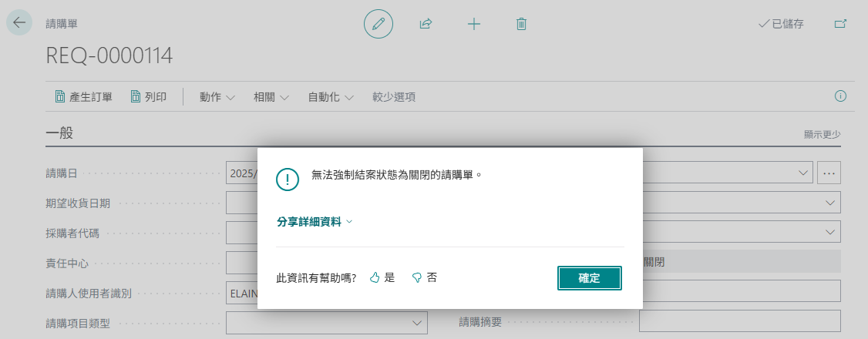
Task: Open the 動作 menu
Action: (217, 97)
